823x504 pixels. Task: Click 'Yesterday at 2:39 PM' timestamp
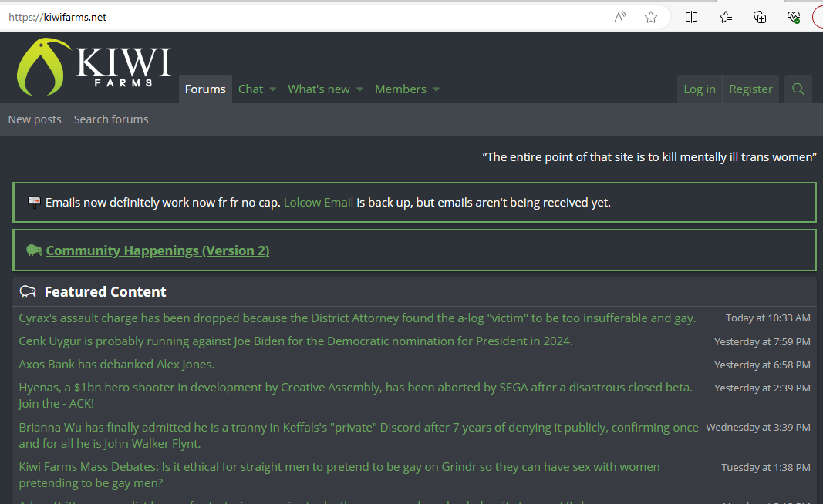click(x=762, y=388)
